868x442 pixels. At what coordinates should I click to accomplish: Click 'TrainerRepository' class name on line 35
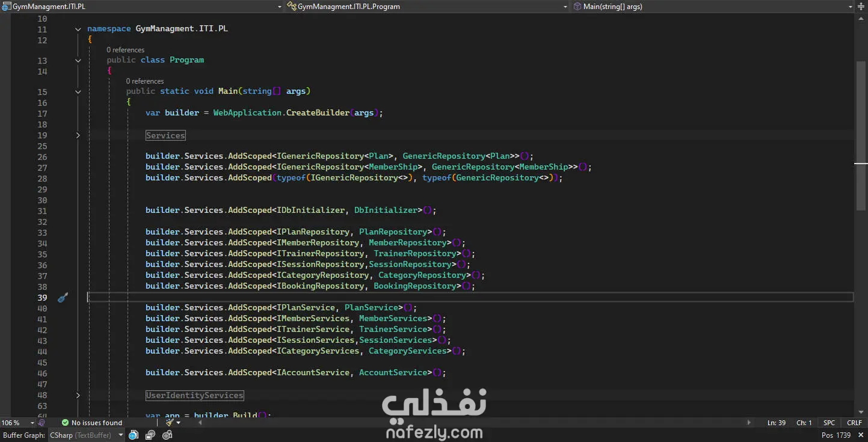click(415, 254)
